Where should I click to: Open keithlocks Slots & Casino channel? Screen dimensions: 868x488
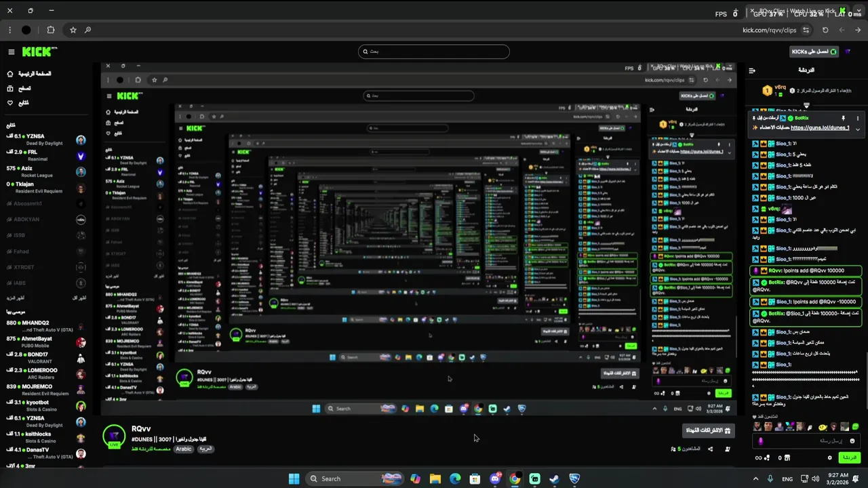point(45,437)
